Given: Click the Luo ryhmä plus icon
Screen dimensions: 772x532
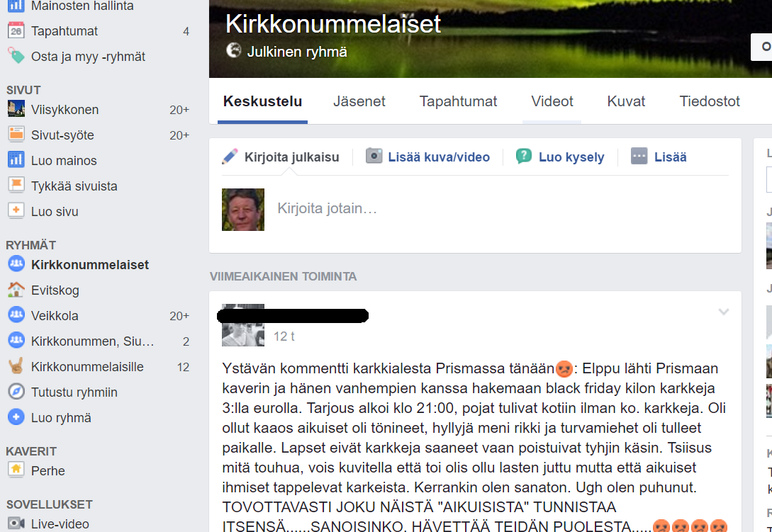Looking at the screenshot, I should point(16,417).
